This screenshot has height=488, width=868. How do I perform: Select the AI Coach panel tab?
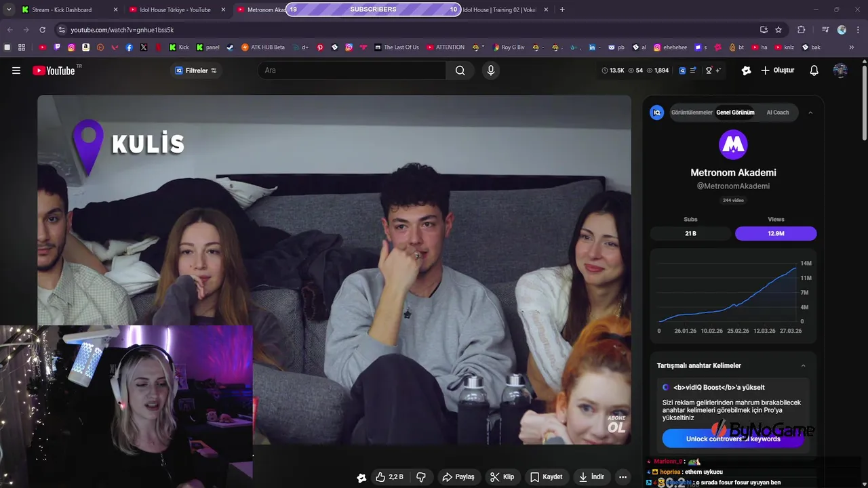click(778, 113)
